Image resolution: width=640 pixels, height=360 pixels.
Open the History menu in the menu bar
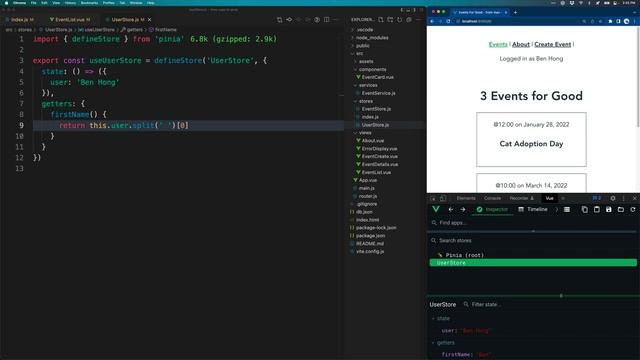pos(70,3)
